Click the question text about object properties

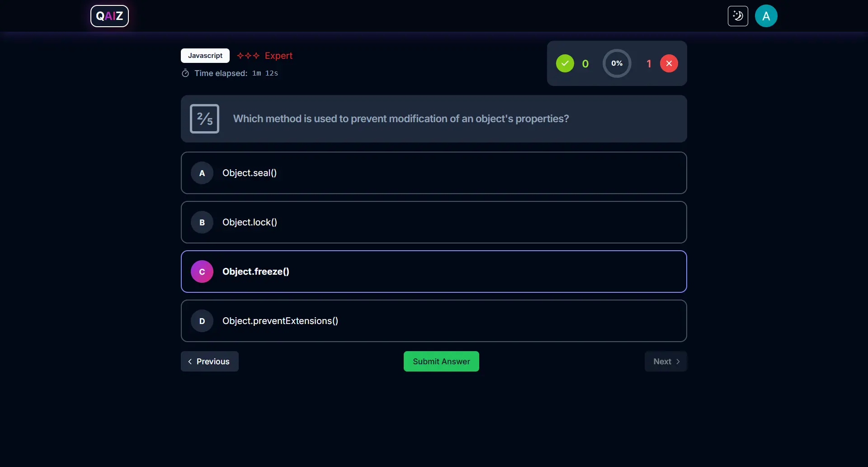(401, 119)
